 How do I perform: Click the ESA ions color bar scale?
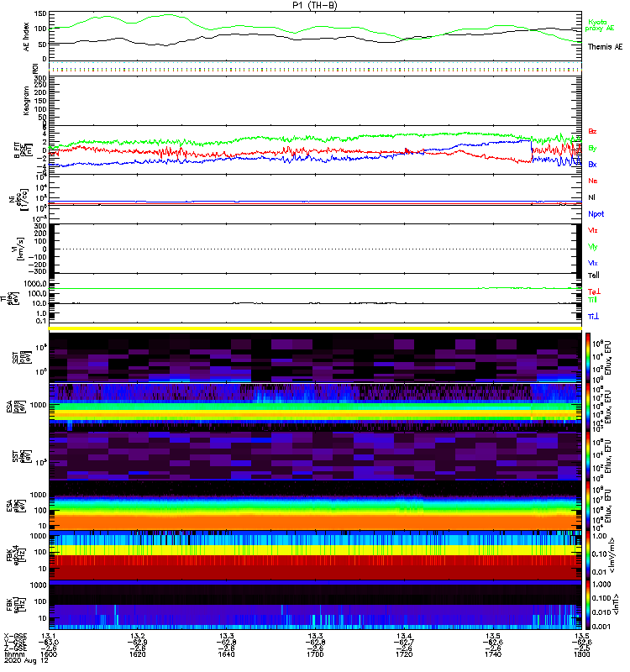tap(588, 407)
